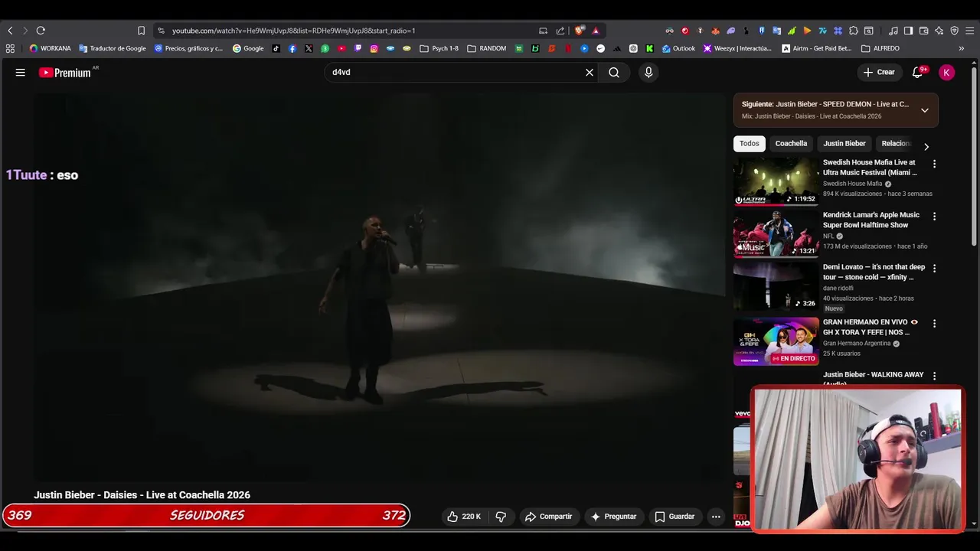Open RANDOM bookmarks folder
Screen dimensions: 980x551
[x=486, y=48]
